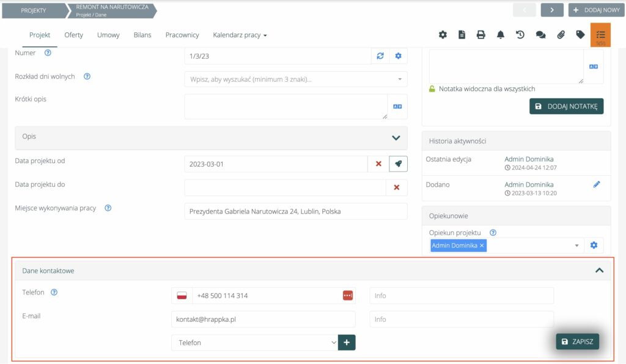Refresh the project number

380,56
